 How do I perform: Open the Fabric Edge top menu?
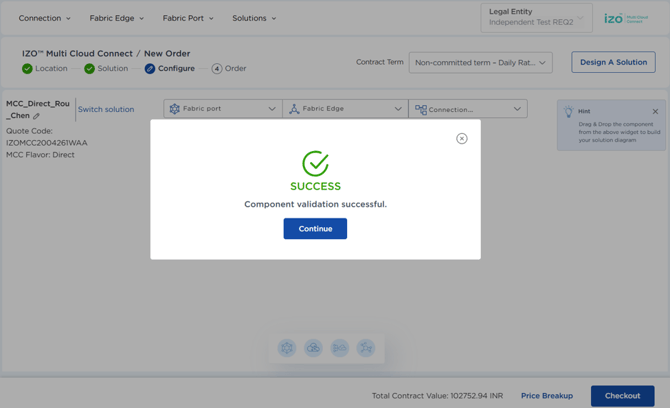tap(116, 18)
